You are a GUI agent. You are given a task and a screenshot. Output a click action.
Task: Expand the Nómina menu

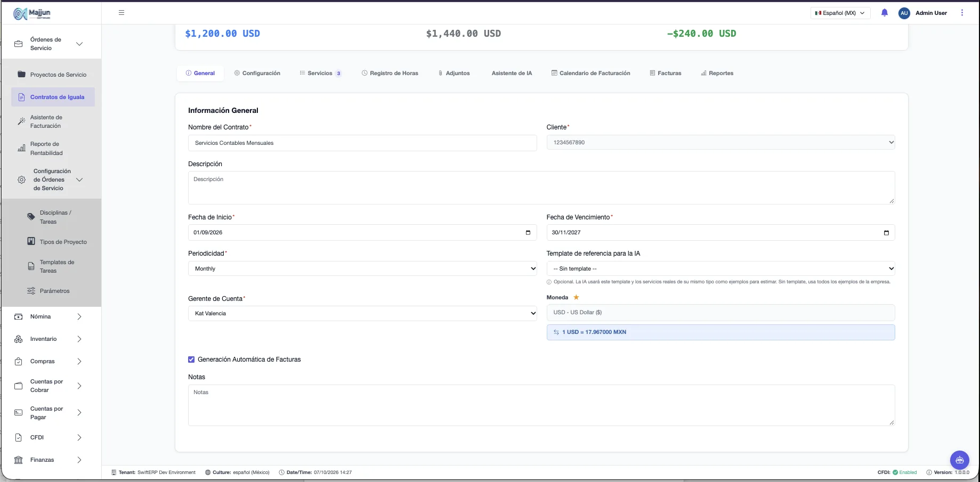(79, 316)
